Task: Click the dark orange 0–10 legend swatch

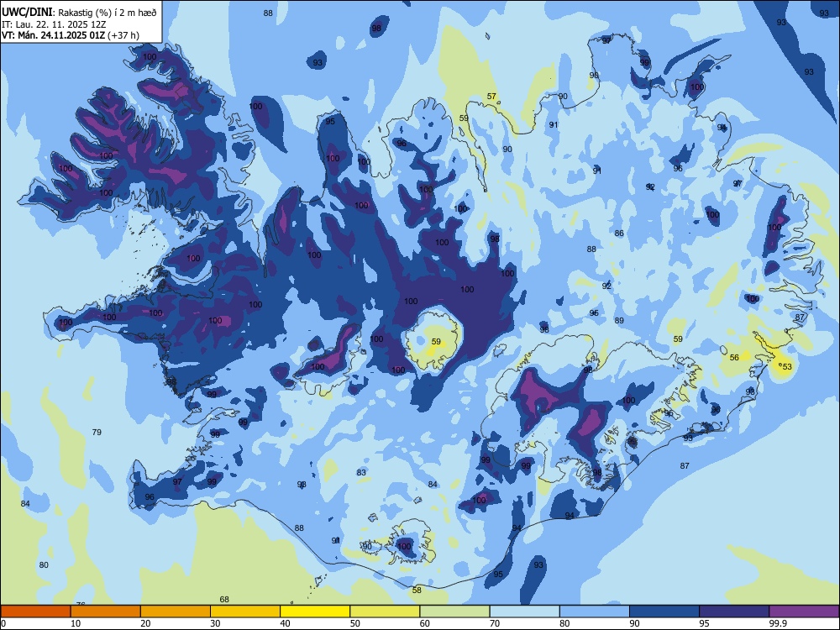Action: click(35, 612)
